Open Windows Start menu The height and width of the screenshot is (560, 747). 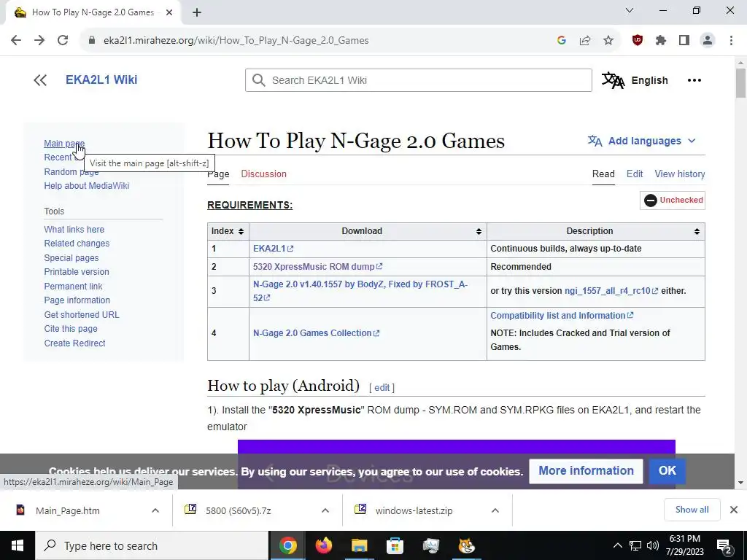18,545
